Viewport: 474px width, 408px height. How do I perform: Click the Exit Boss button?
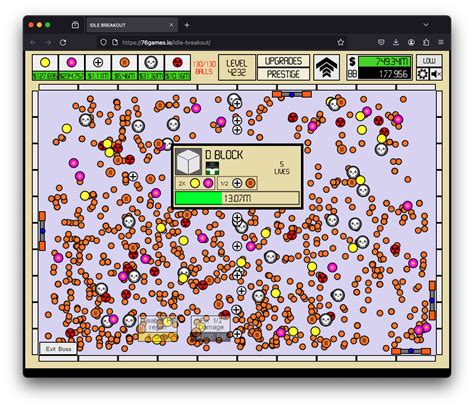point(58,349)
